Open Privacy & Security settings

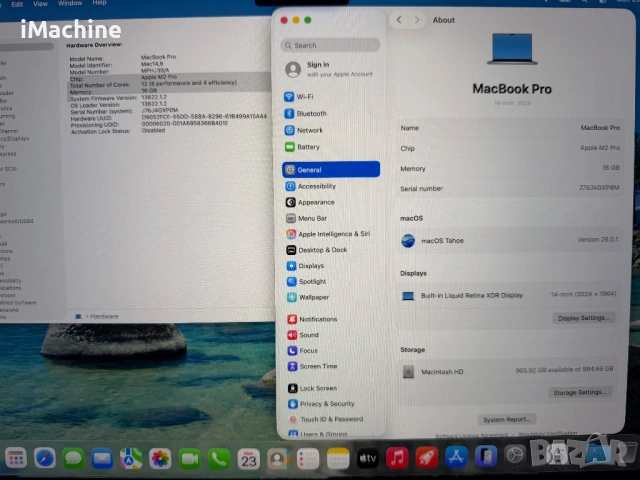tap(321, 404)
